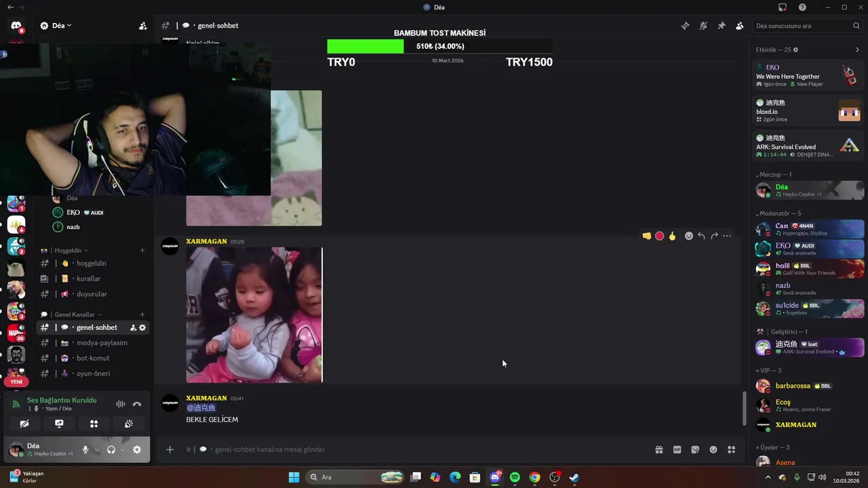Open EKO's We Were Here Together activity card
Image resolution: width=868 pixels, height=488 pixels.
point(808,75)
